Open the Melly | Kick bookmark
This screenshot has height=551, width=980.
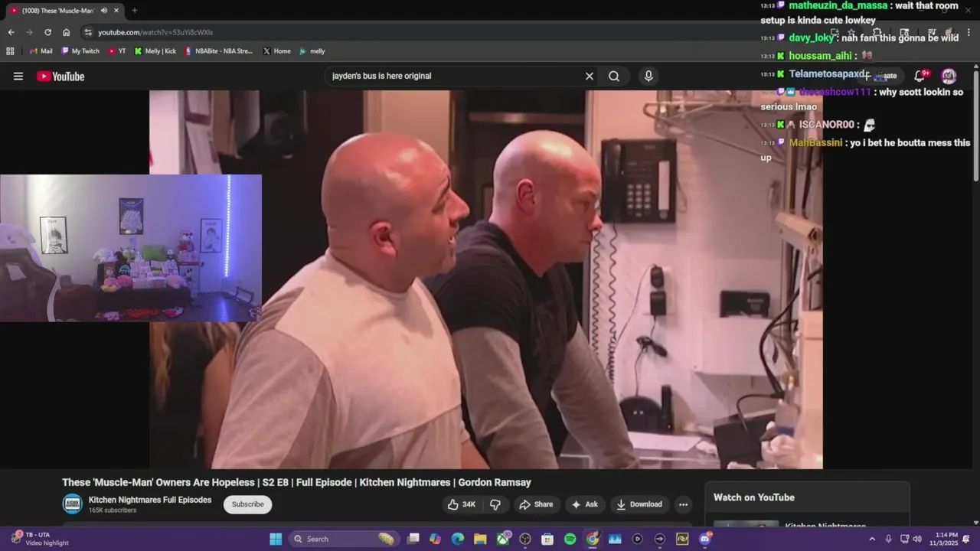click(155, 51)
